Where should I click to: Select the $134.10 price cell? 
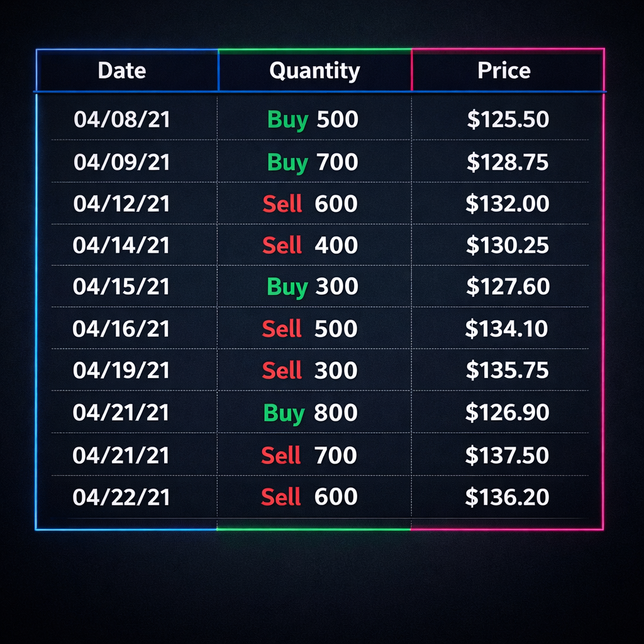tap(507, 328)
